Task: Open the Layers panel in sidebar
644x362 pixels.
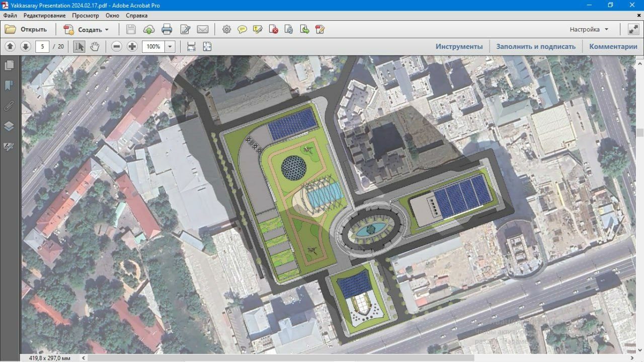Action: point(9,126)
